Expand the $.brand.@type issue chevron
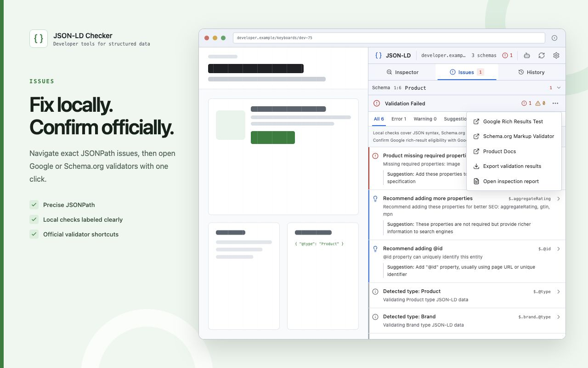This screenshot has height=368, width=588. pyautogui.click(x=559, y=317)
